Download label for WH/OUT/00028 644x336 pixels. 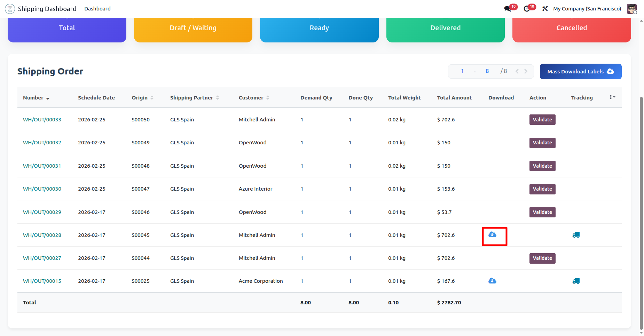(492, 235)
